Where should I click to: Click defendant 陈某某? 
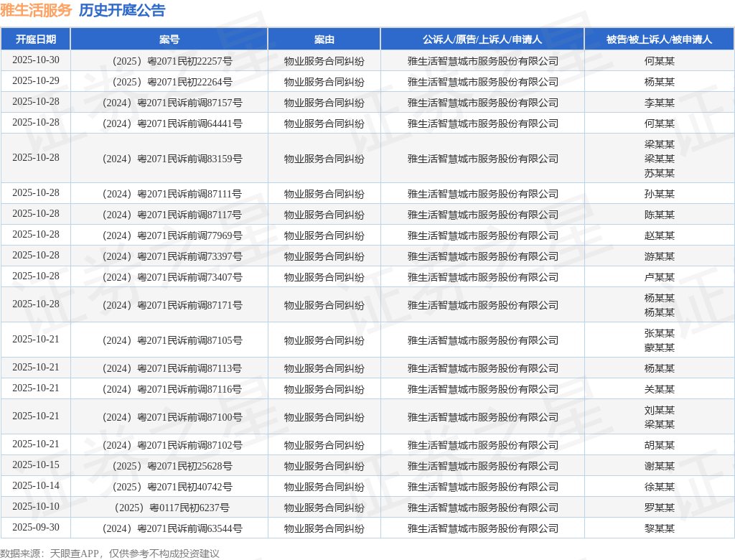point(659,215)
